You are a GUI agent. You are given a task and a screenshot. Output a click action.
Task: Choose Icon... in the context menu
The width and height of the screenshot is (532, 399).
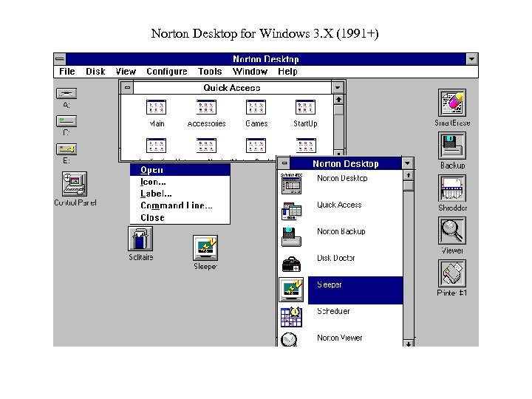pyautogui.click(x=180, y=182)
